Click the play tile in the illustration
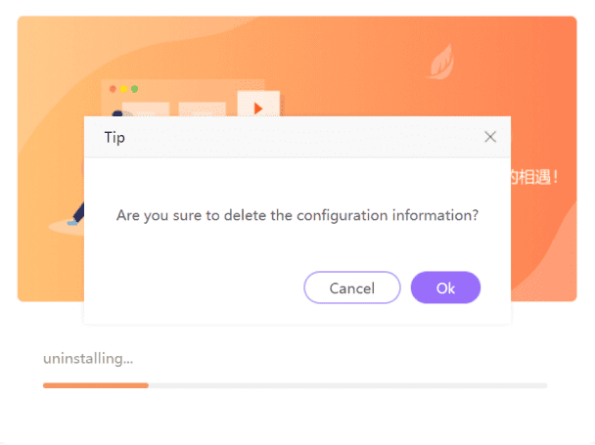The image size is (595, 445). [x=258, y=104]
